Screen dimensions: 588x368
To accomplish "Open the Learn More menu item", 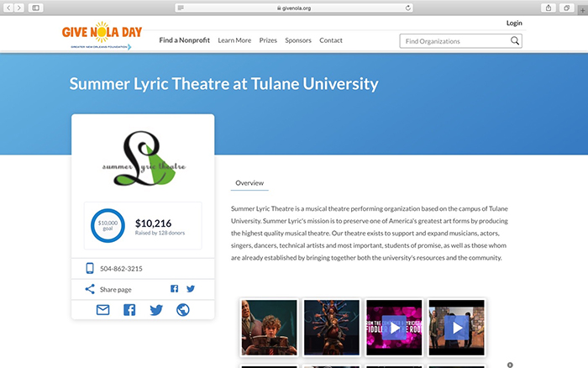I will [x=234, y=40].
